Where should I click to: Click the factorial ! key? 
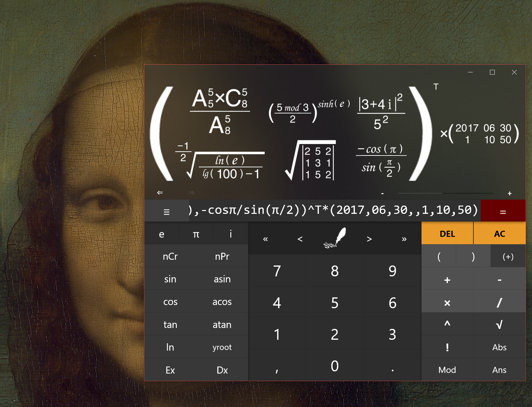(x=447, y=347)
